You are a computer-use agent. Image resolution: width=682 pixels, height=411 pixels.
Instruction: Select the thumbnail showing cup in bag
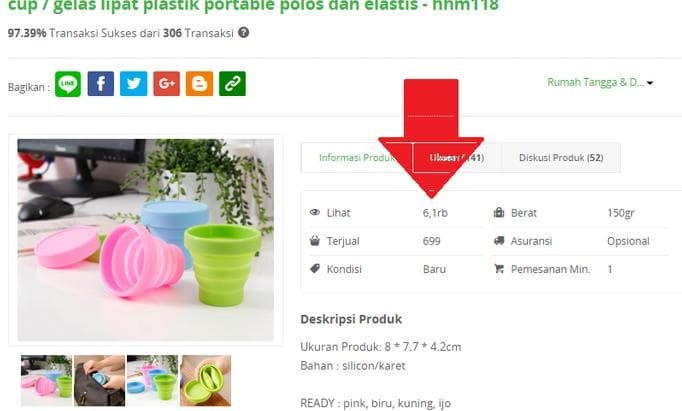100,381
